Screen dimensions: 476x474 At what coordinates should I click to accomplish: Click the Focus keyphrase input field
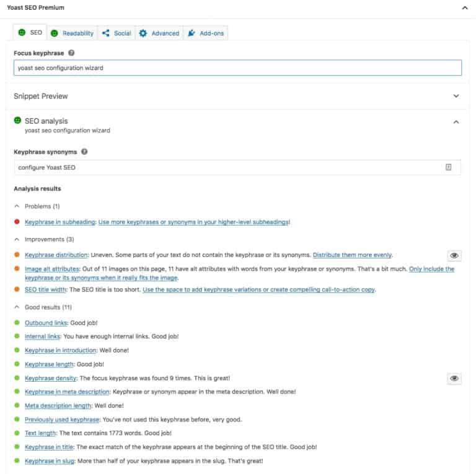tap(237, 68)
